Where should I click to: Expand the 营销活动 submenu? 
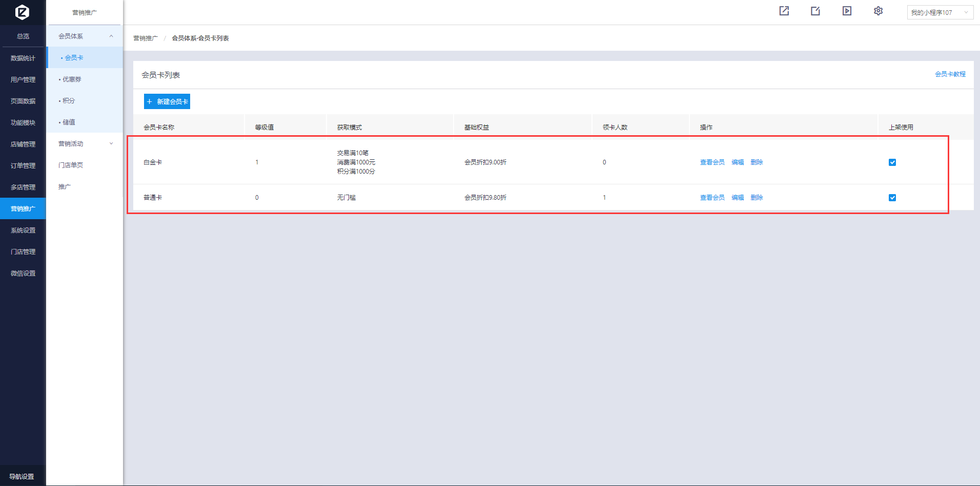point(111,143)
